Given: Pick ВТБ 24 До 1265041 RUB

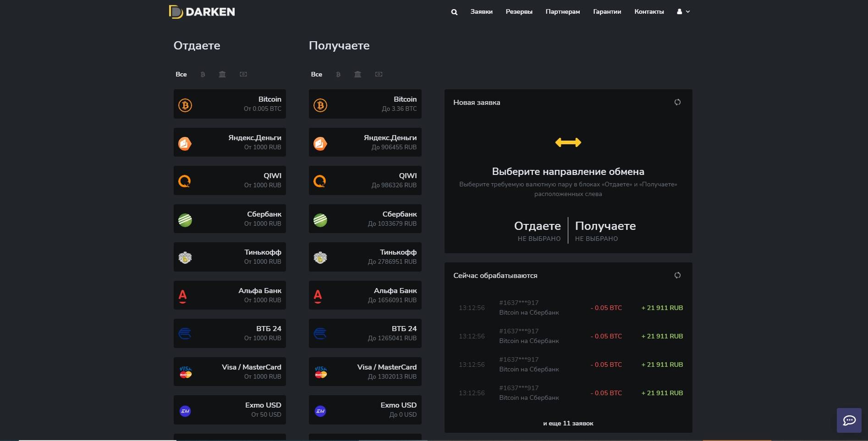Looking at the screenshot, I should tap(365, 333).
